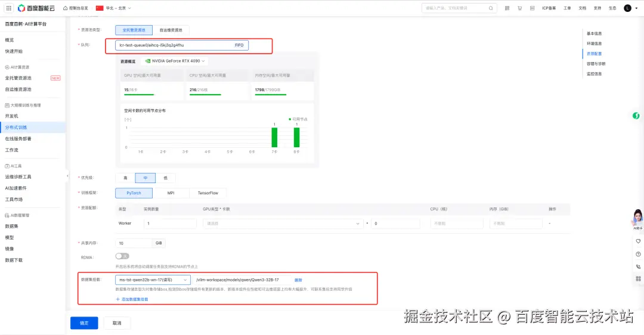The width and height of the screenshot is (644, 335).
Task: Click the 共享内存 input with value 10
Action: tap(134, 243)
